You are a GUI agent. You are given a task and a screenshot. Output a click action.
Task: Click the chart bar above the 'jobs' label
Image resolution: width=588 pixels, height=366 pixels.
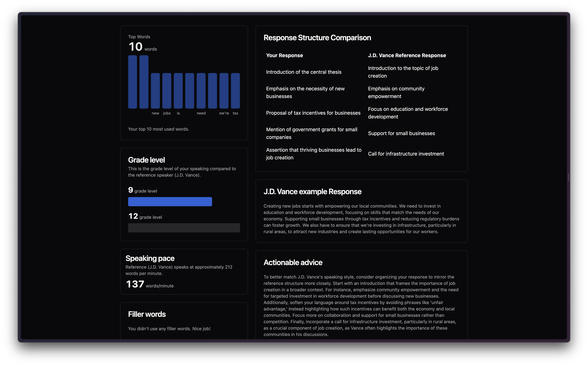(x=167, y=91)
